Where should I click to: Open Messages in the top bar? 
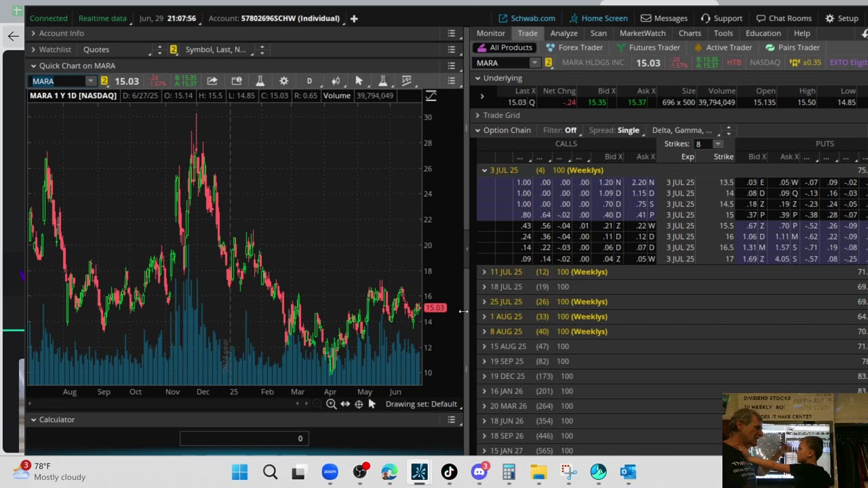(664, 18)
